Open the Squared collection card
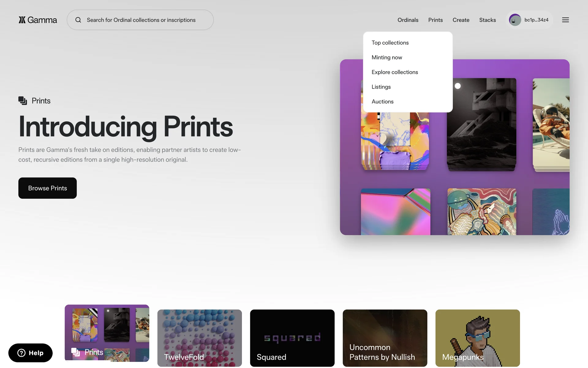Image resolution: width=588 pixels, height=368 pixels. 292,338
